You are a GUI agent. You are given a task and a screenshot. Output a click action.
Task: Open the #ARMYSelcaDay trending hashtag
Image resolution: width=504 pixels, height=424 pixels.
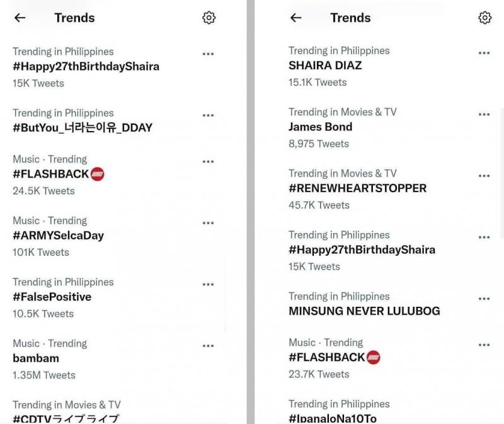[x=58, y=236]
